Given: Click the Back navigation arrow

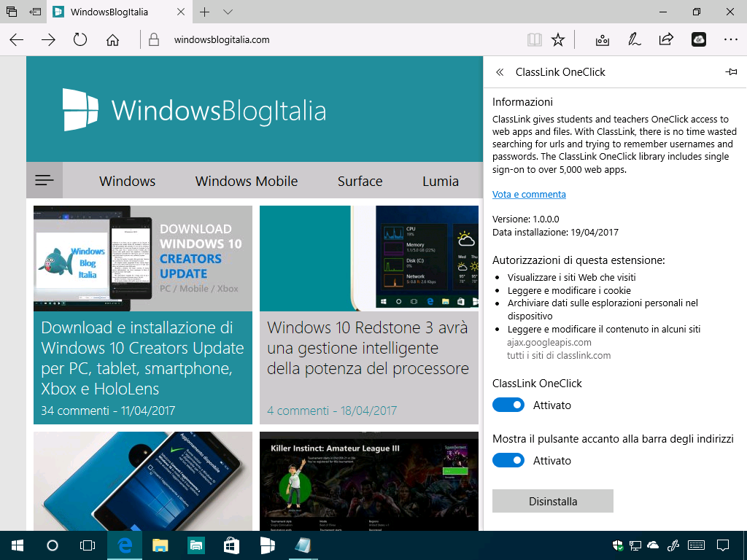Looking at the screenshot, I should coord(17,40).
